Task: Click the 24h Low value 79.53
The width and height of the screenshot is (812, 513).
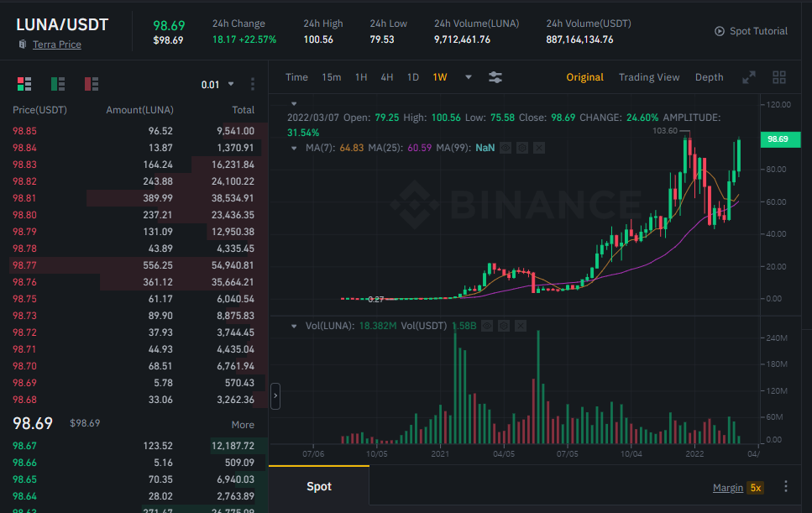Action: (382, 39)
